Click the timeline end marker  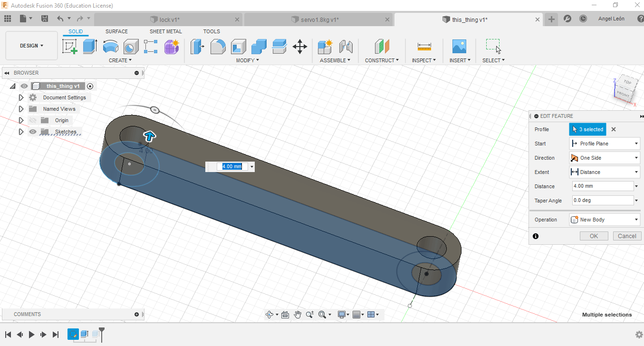(x=101, y=333)
